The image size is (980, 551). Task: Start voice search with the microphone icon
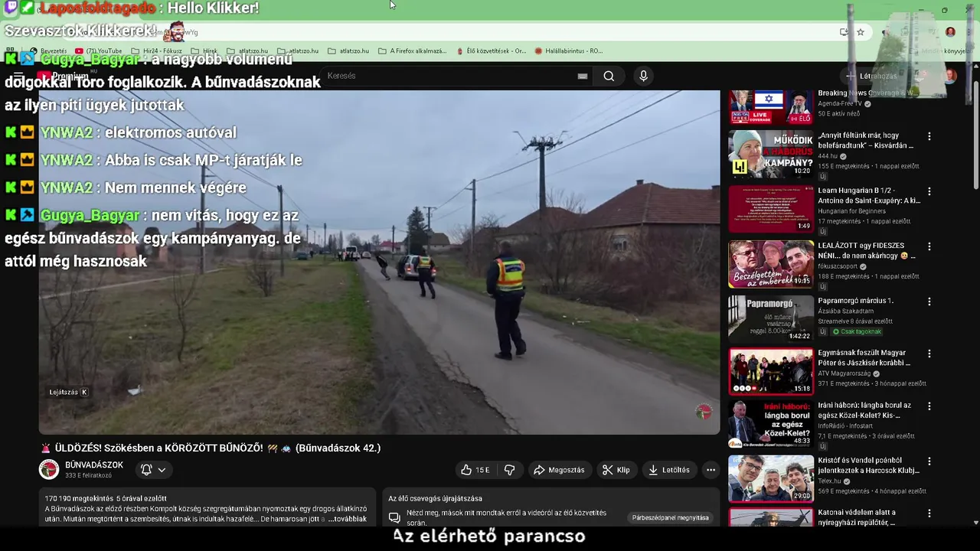[643, 76]
